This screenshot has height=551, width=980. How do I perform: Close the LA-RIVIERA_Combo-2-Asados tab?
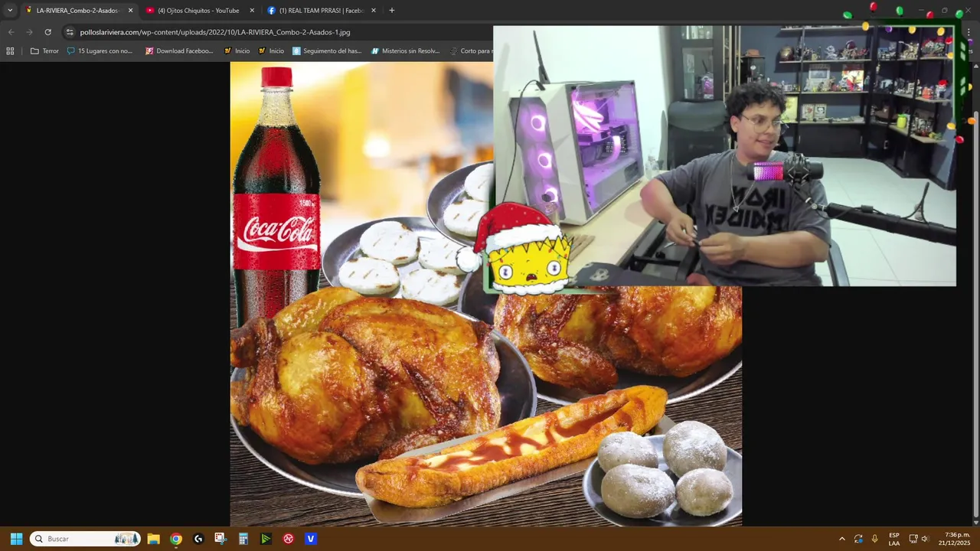tap(130, 11)
